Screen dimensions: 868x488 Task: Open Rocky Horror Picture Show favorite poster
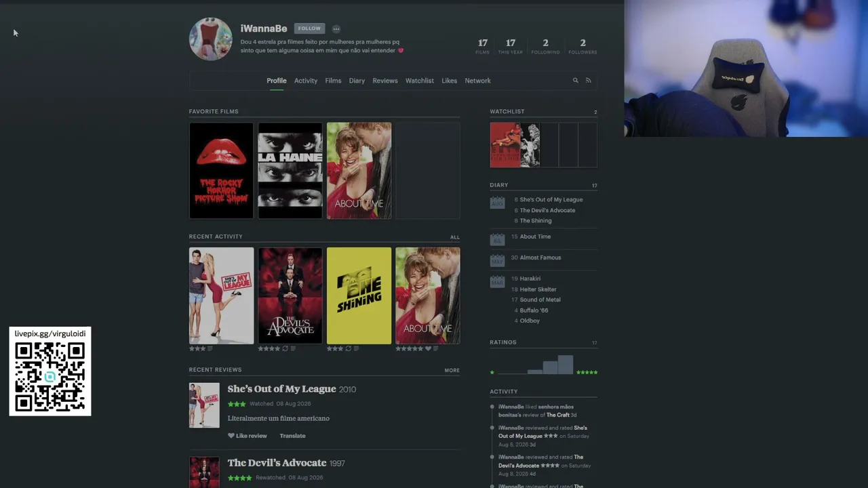221,171
